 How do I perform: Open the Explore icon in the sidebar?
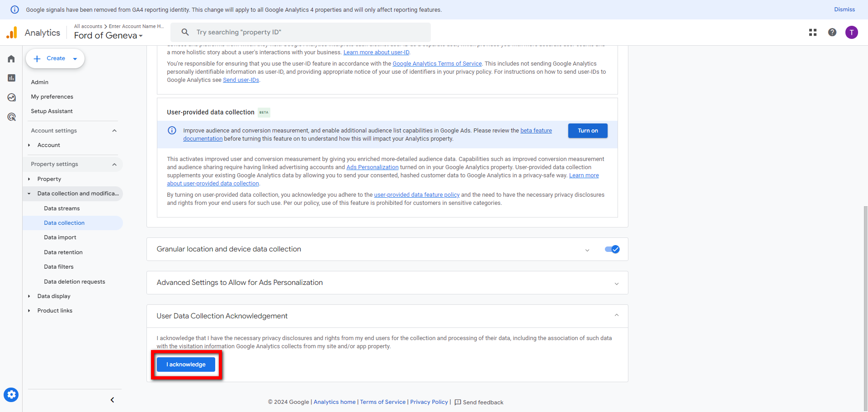pos(11,97)
